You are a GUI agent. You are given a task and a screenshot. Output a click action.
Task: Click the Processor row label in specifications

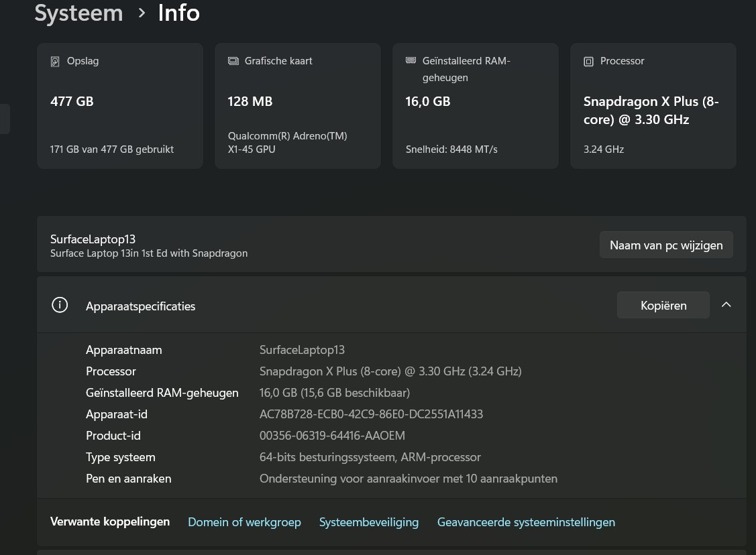tap(111, 371)
